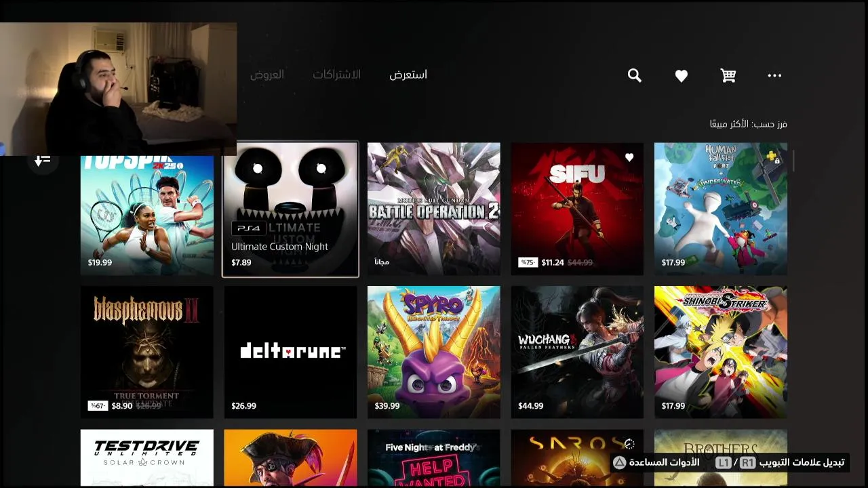
Task: Click the PS4 badge on Ultimate Custom Night
Action: (x=248, y=228)
